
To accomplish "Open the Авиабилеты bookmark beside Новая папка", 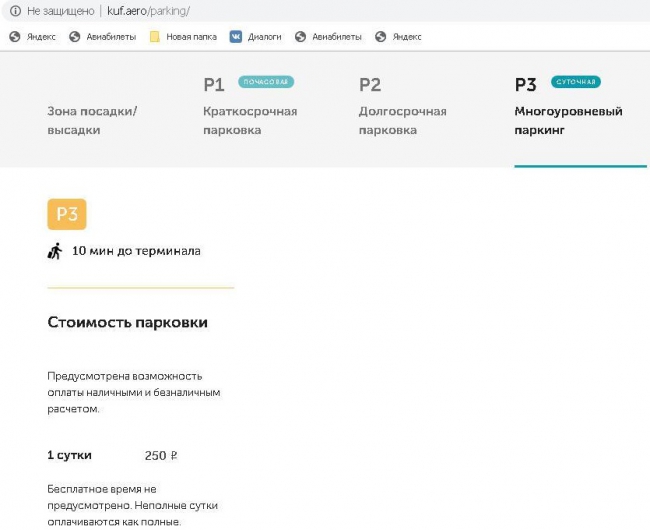I will (101, 37).
